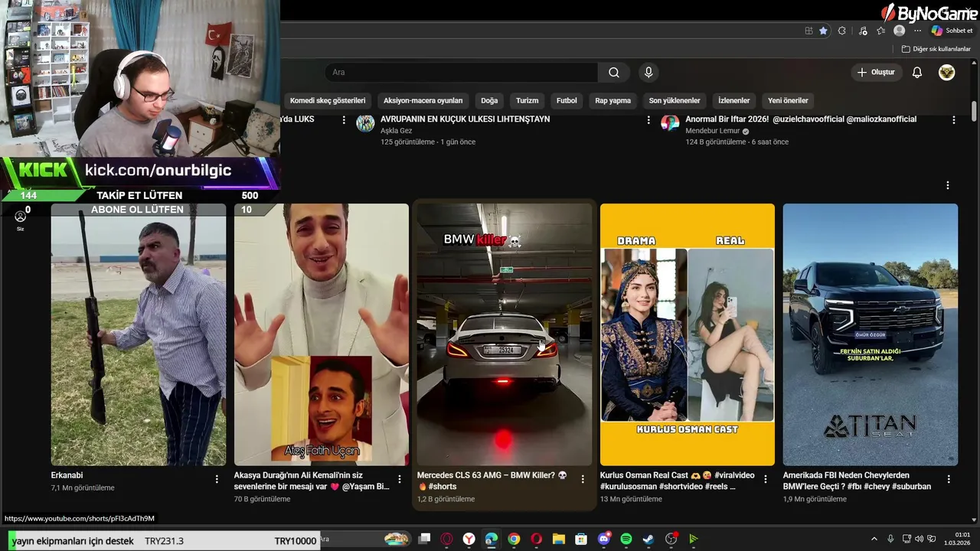
Task: Open the YouTube account avatar menu
Action: (947, 73)
